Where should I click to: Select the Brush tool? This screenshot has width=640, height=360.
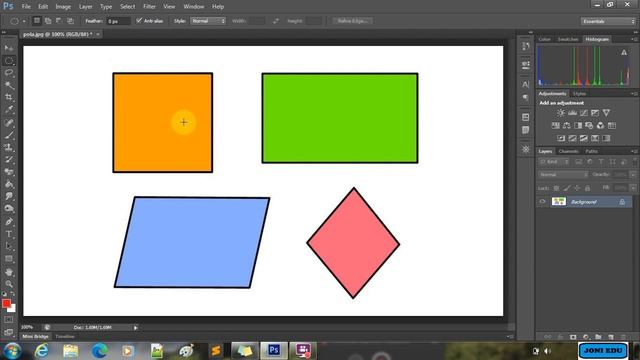point(9,135)
